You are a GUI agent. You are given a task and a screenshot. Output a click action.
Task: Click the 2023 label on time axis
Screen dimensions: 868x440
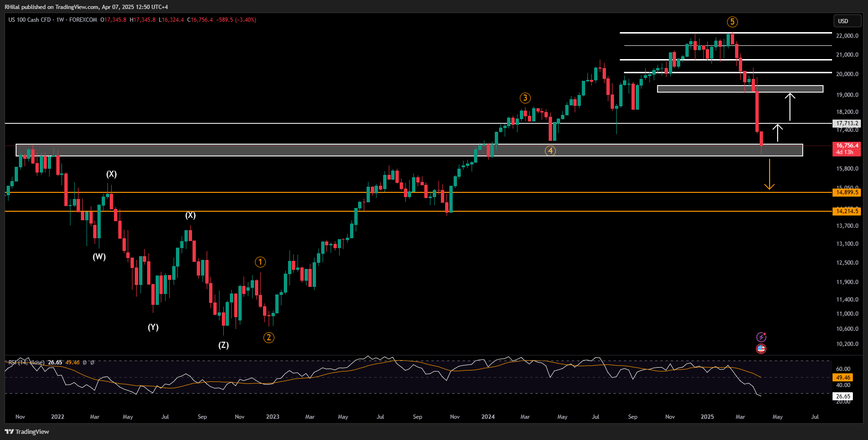pyautogui.click(x=272, y=417)
